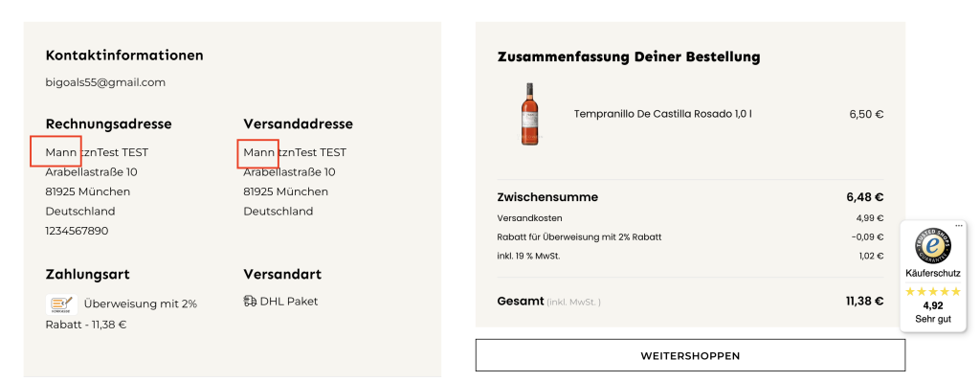980x382 pixels.
Task: Click the Versandadresse heading
Action: click(x=299, y=124)
